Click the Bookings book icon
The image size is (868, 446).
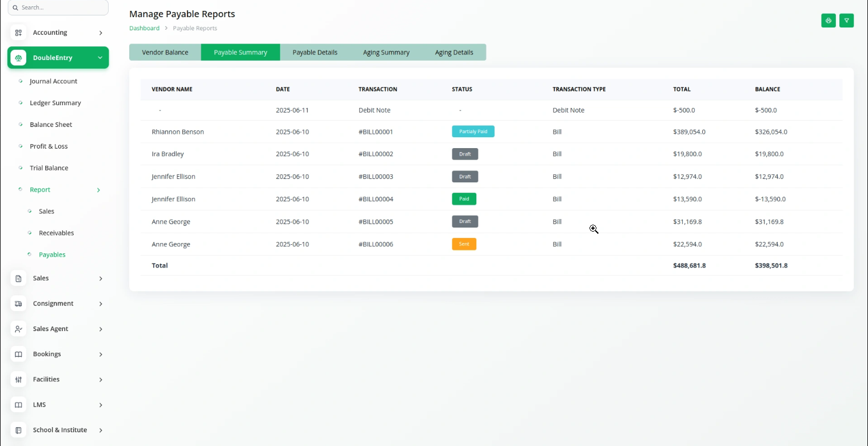(18, 354)
